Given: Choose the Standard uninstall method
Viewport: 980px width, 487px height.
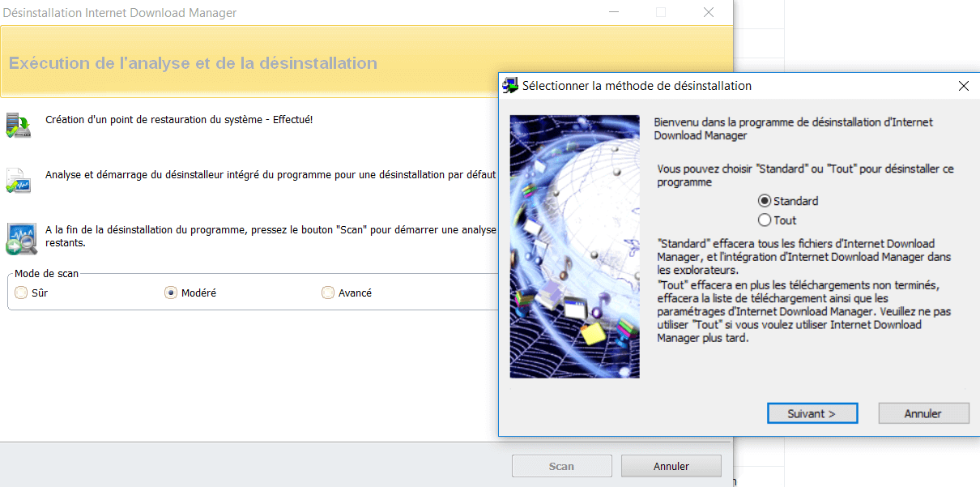Looking at the screenshot, I should 788,201.
